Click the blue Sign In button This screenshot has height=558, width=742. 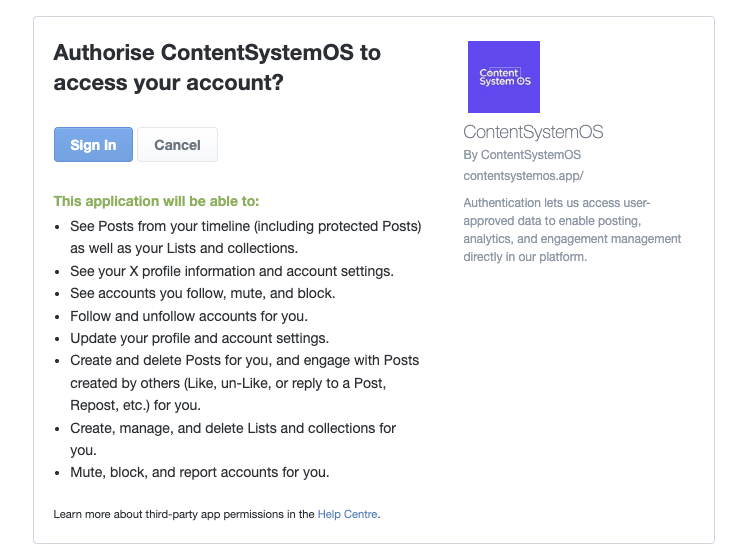(93, 145)
